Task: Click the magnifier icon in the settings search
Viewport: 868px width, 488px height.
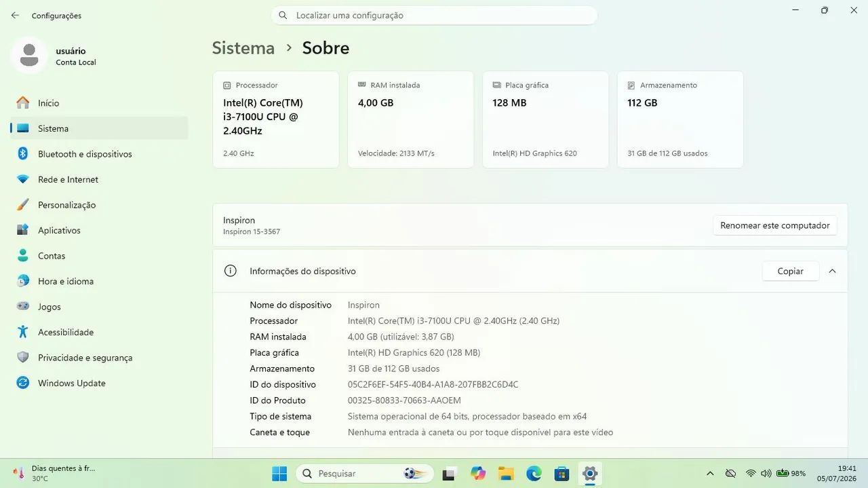Action: 283,15
